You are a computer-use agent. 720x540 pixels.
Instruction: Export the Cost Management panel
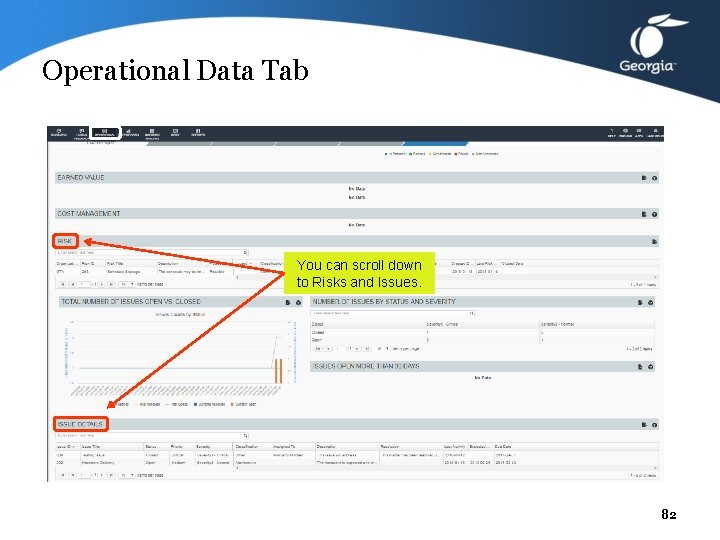(x=644, y=214)
